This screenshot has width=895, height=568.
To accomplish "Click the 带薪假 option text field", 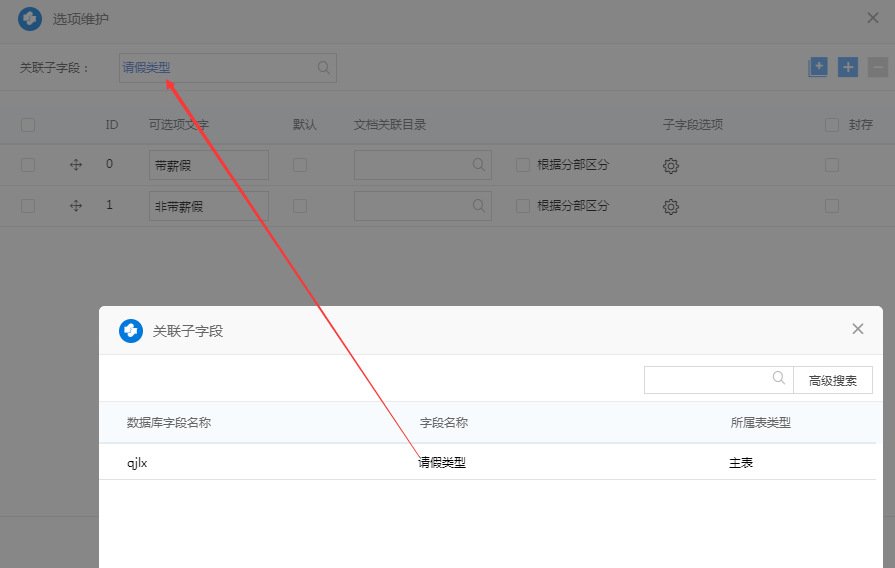I will coord(208,165).
